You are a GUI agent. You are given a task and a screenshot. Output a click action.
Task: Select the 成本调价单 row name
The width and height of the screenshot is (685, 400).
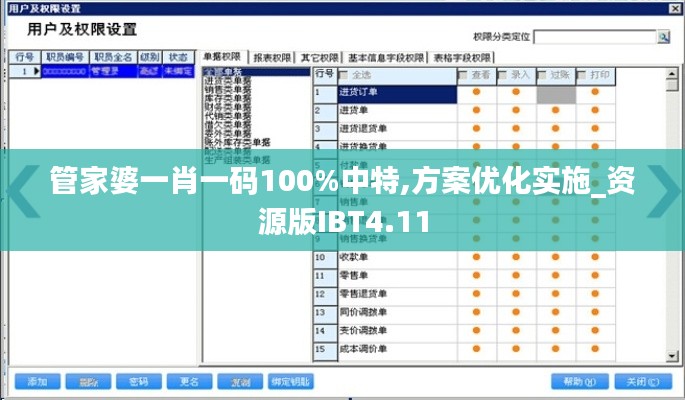[x=397, y=352]
